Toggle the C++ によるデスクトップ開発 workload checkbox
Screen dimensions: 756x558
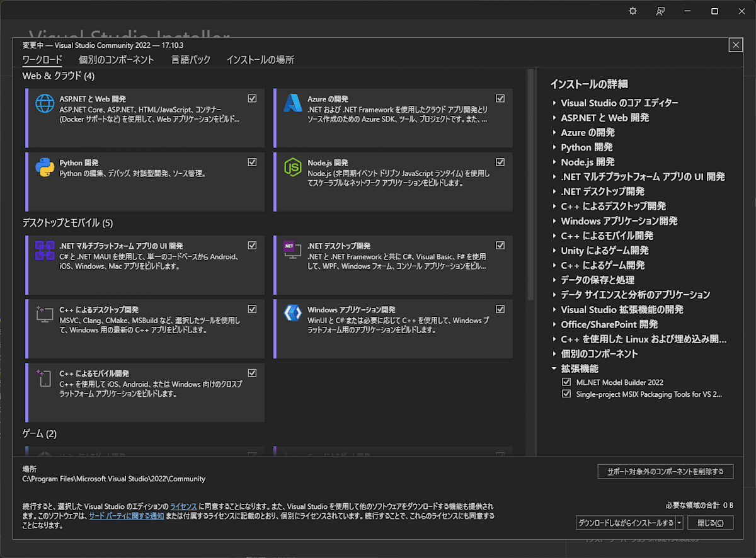(252, 309)
